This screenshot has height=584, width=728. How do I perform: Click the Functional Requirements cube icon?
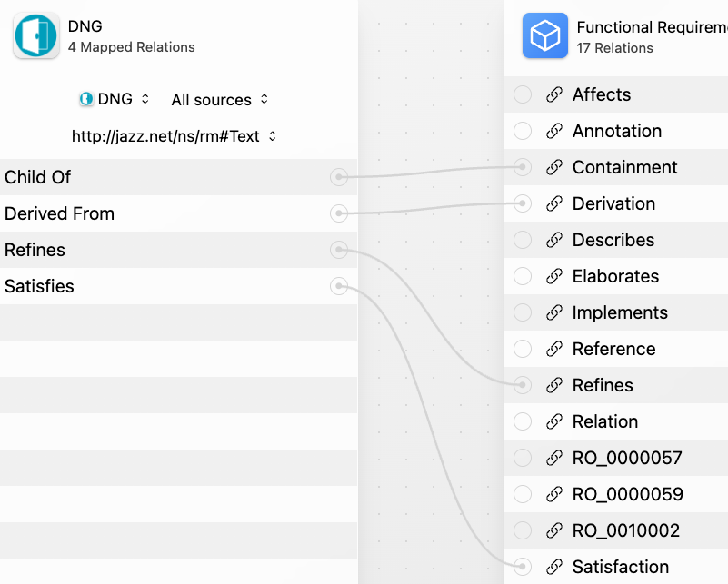[545, 35]
